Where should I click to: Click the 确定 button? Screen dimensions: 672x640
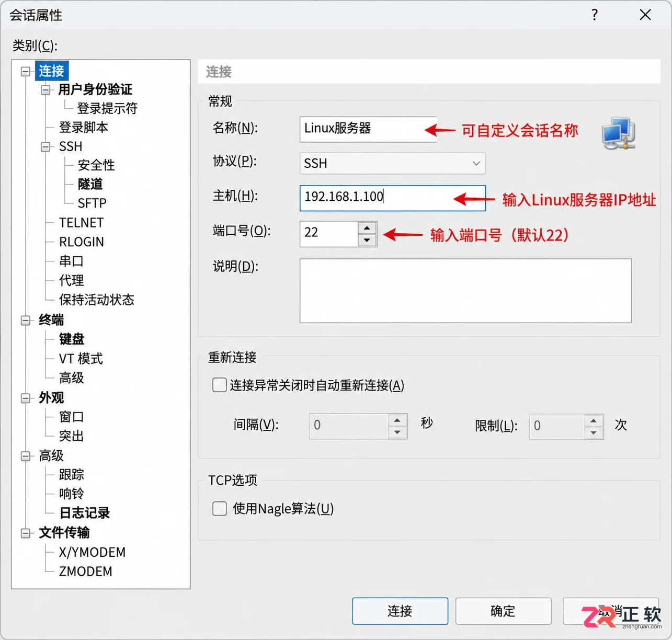pyautogui.click(x=503, y=611)
